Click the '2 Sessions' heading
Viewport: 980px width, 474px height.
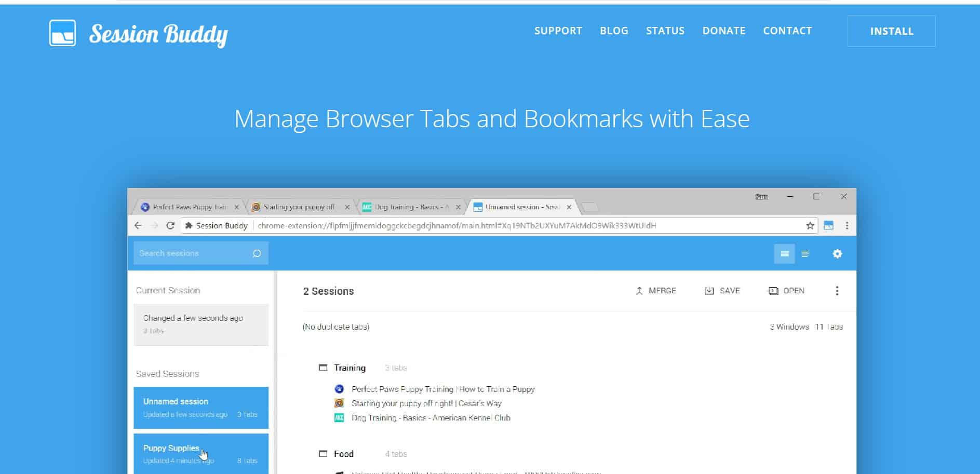click(x=328, y=291)
